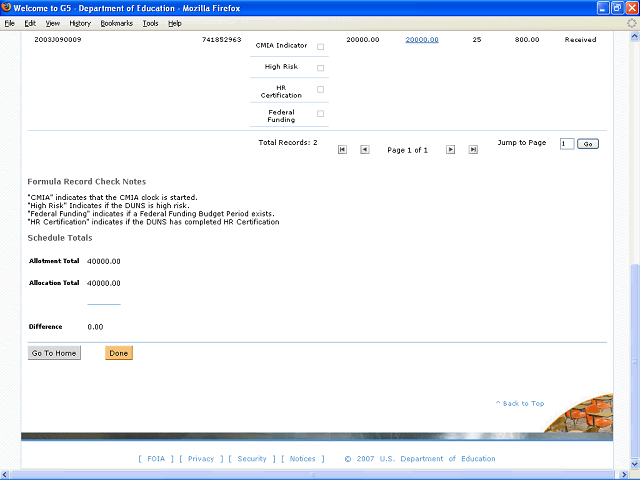This screenshot has height=480, width=640.
Task: Click the Formula Record Check Notes heading
Action: 87,182
